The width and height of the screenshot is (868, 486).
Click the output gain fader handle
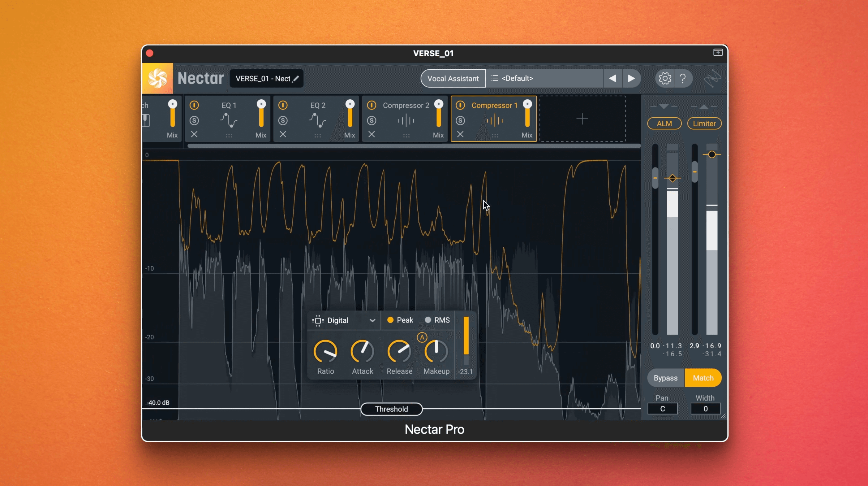click(694, 172)
